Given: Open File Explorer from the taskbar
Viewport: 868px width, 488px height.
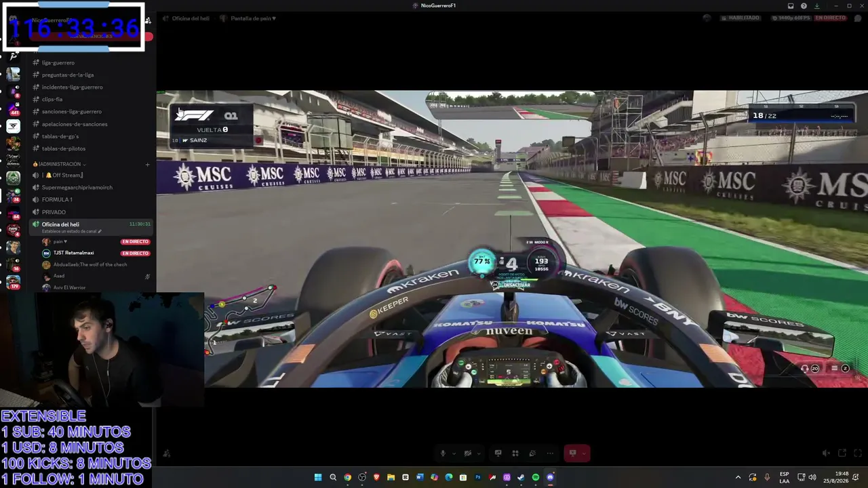Looking at the screenshot, I should point(391,477).
